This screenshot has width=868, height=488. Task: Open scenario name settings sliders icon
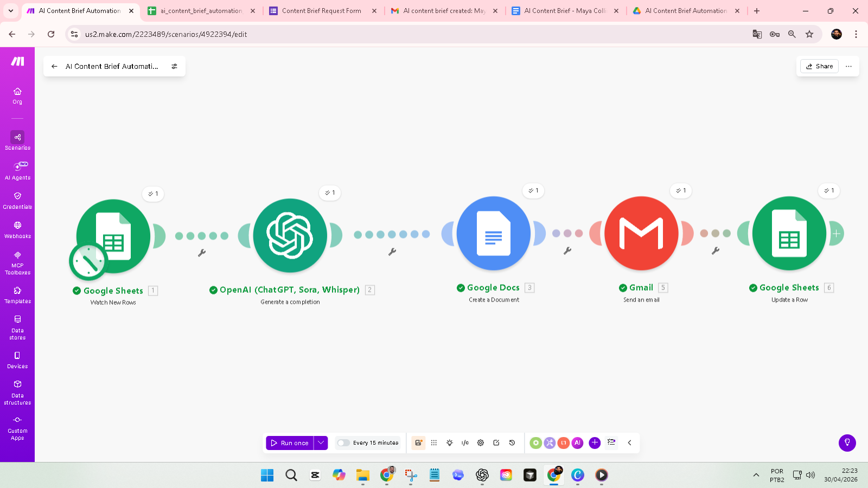click(x=174, y=66)
